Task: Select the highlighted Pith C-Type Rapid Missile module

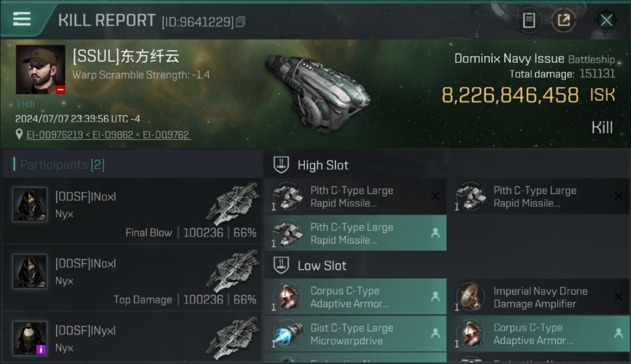Action: (355, 233)
